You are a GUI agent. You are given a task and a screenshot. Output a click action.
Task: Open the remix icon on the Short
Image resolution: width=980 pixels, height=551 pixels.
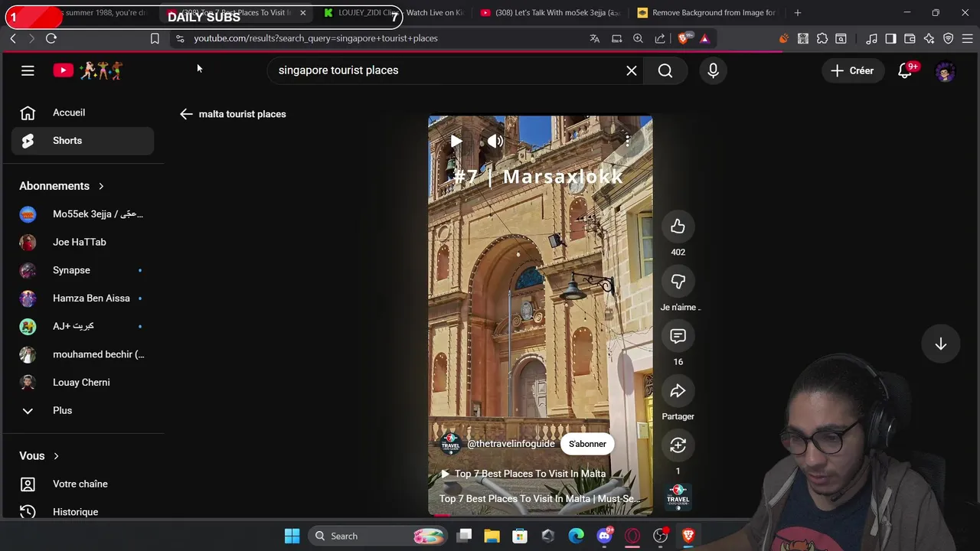coord(678,445)
